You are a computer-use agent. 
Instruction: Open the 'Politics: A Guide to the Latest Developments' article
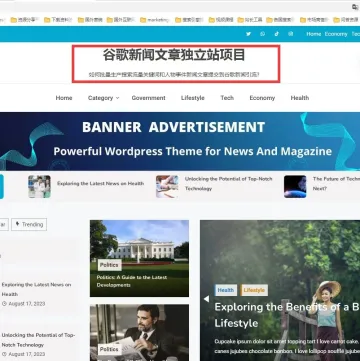point(132,281)
